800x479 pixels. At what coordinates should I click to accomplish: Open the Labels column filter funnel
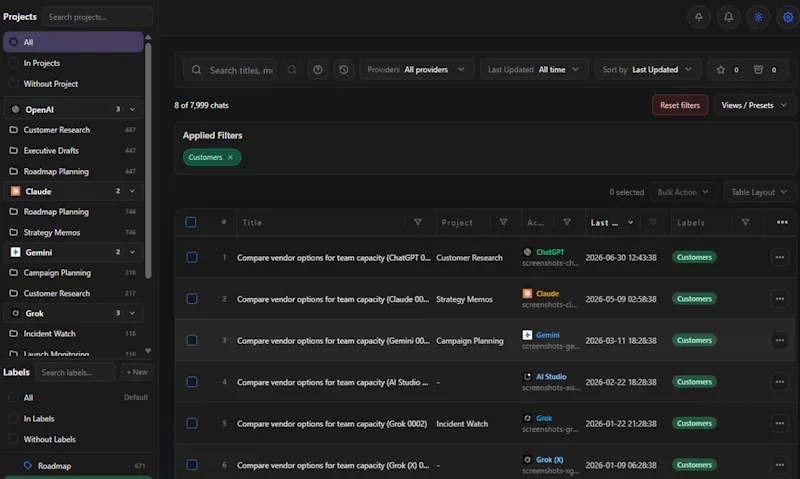pyautogui.click(x=745, y=222)
